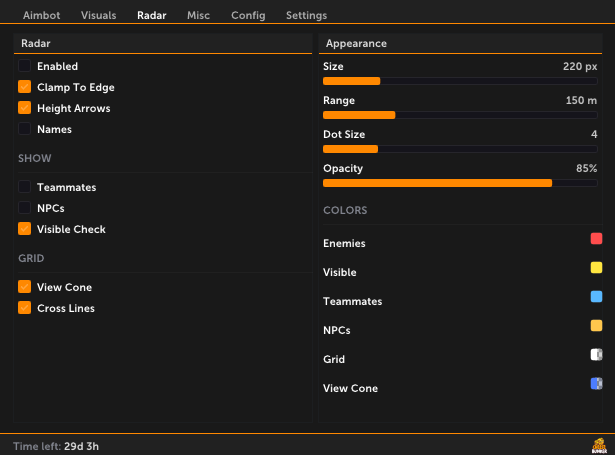Enable the radar with Enabled checkbox
Screen dimensions: 615x455
(24, 66)
